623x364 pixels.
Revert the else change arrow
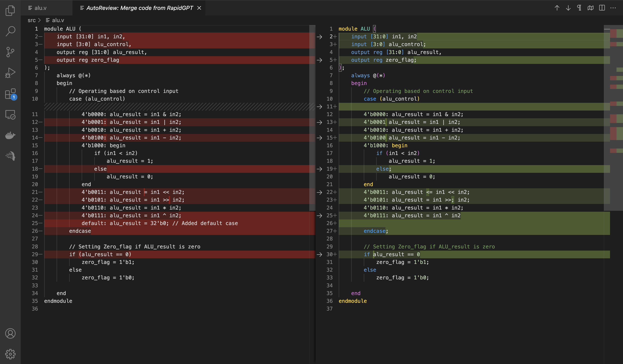[x=319, y=169]
